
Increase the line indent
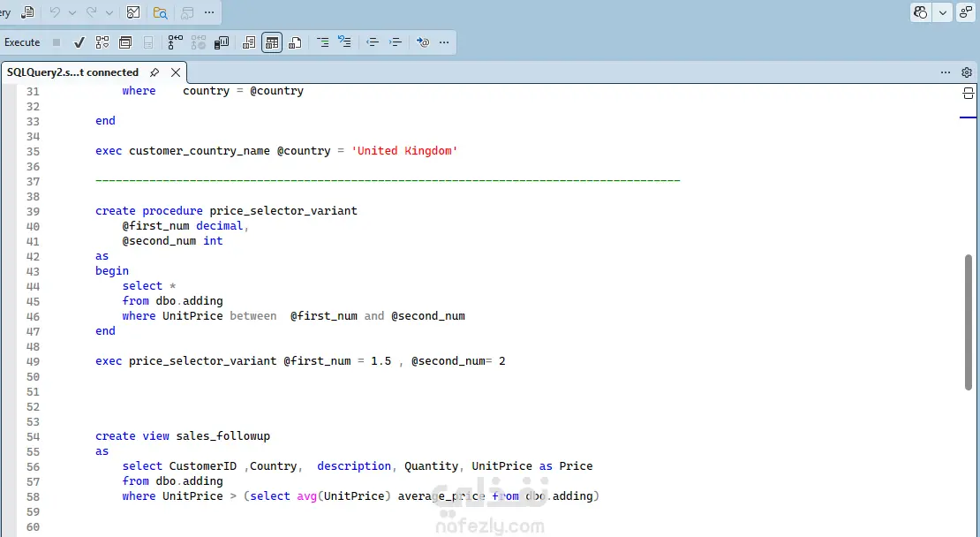pyautogui.click(x=396, y=42)
